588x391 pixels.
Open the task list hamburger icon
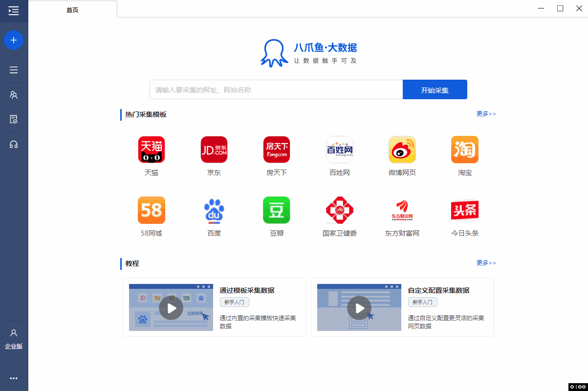click(x=14, y=70)
